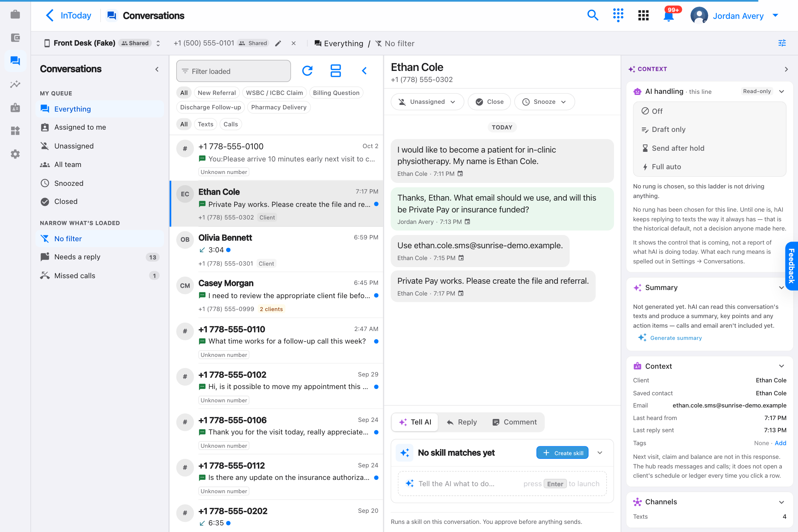This screenshot has width=798, height=532.
Task: Click the Filter loaded input field
Action: pyautogui.click(x=233, y=71)
